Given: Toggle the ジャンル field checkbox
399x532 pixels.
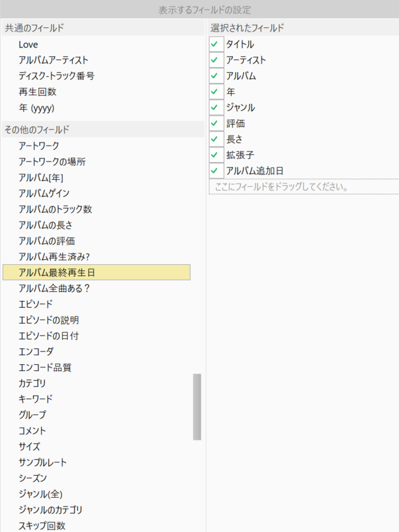Looking at the screenshot, I should 216,108.
